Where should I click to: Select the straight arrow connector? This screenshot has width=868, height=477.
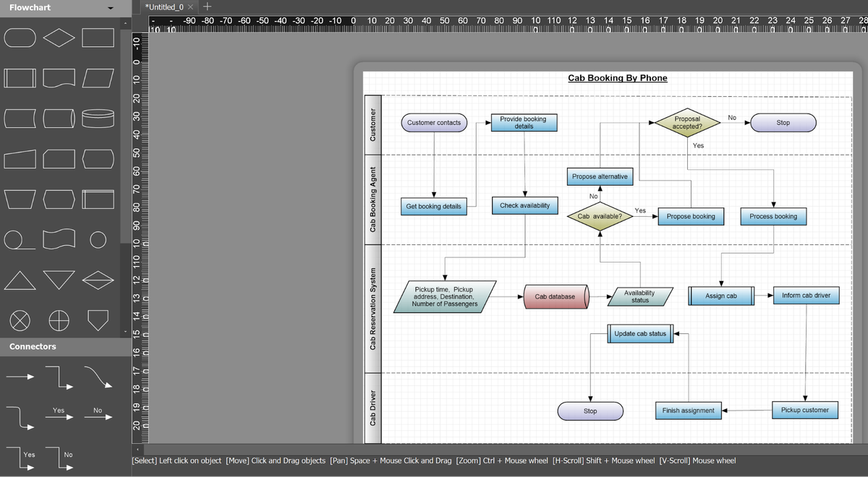pyautogui.click(x=20, y=376)
